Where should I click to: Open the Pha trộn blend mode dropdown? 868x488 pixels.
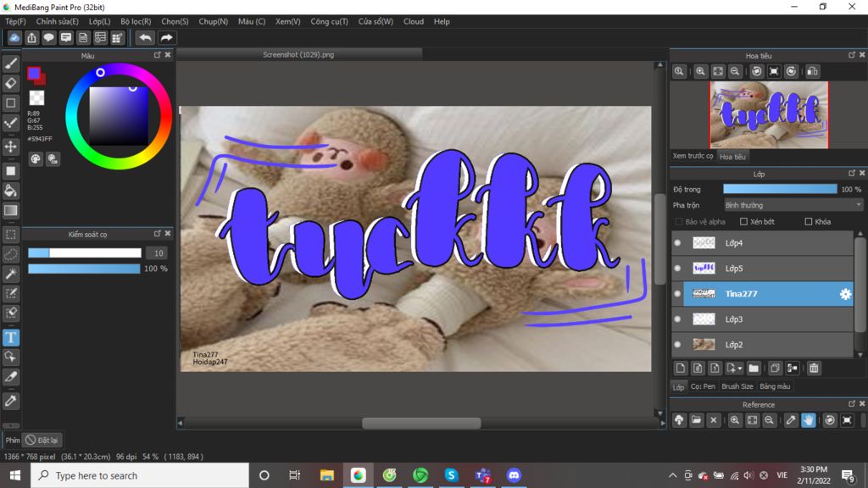tap(793, 205)
